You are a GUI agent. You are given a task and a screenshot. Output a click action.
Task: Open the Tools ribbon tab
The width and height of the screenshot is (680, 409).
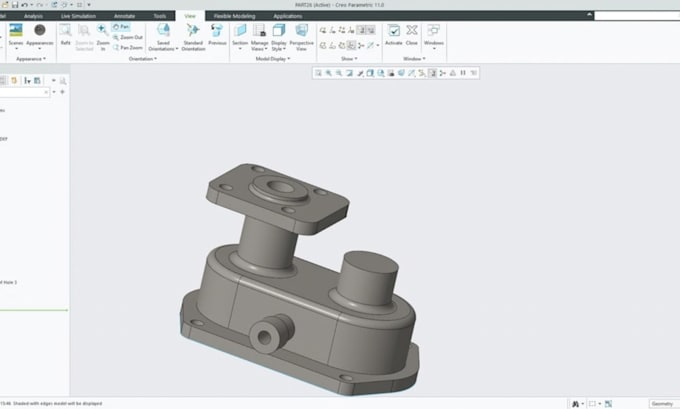tap(160, 16)
